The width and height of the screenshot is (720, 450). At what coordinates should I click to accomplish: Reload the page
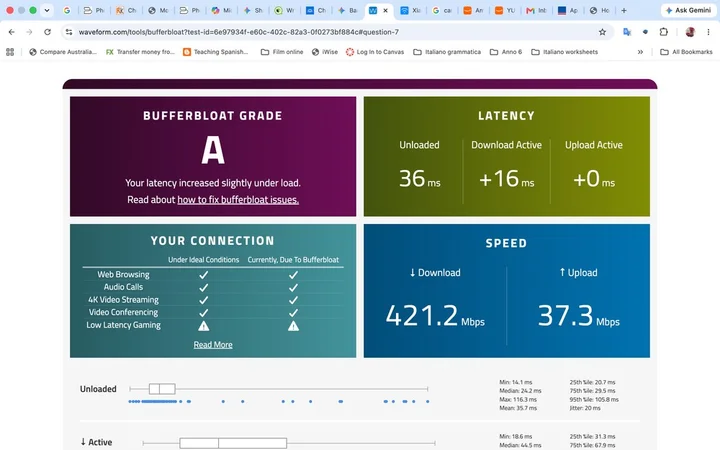pos(47,32)
